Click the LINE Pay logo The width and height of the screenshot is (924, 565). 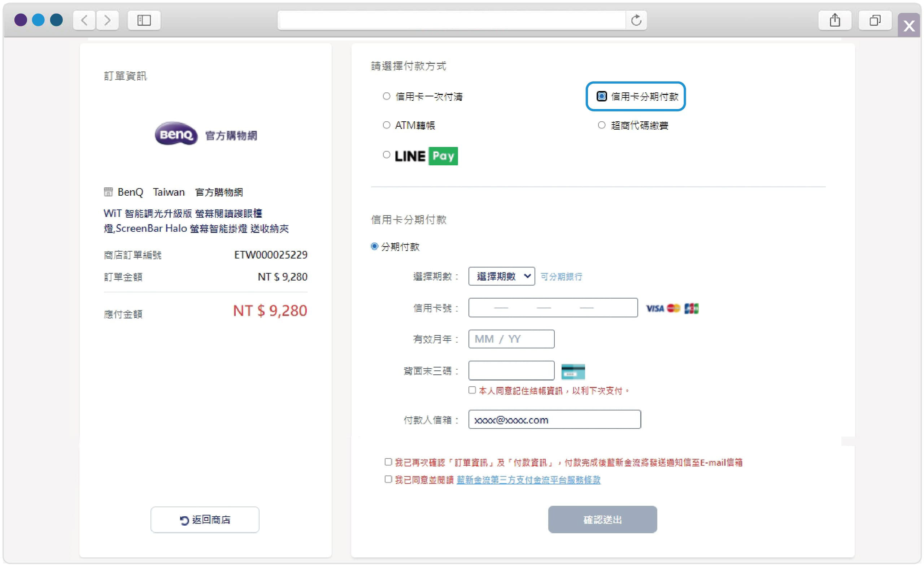click(x=426, y=156)
